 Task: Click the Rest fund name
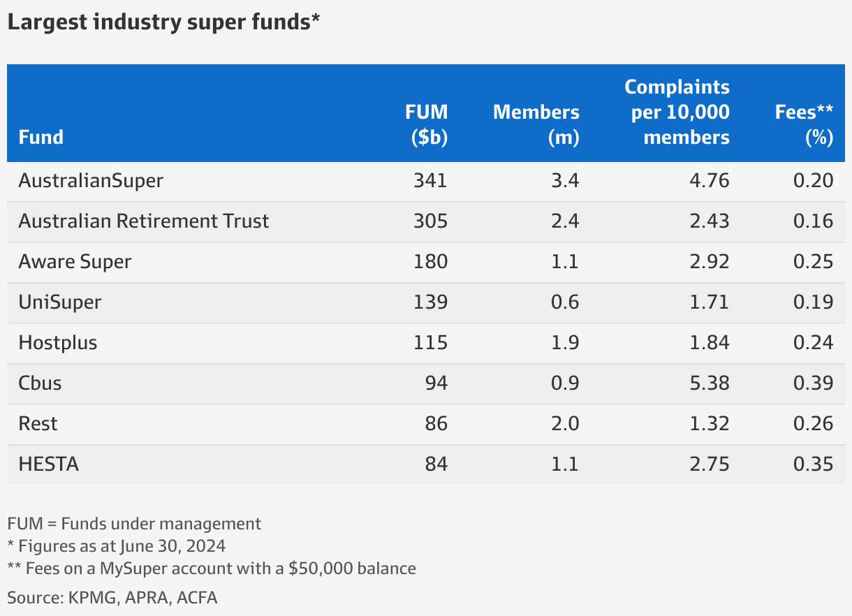tap(38, 424)
